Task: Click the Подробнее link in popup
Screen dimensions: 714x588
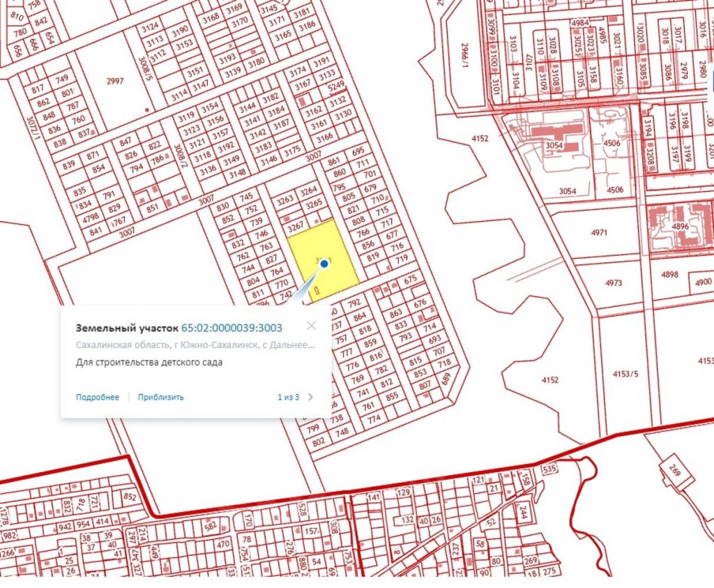Action: point(98,397)
